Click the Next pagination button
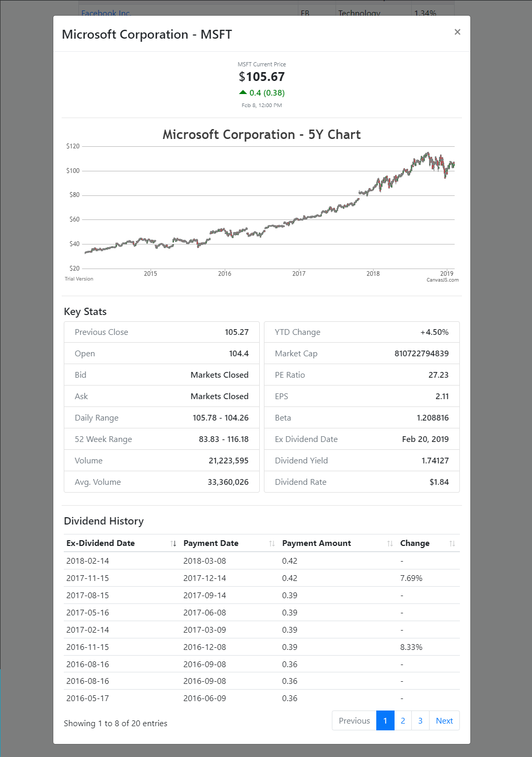532x757 pixels. (x=444, y=720)
